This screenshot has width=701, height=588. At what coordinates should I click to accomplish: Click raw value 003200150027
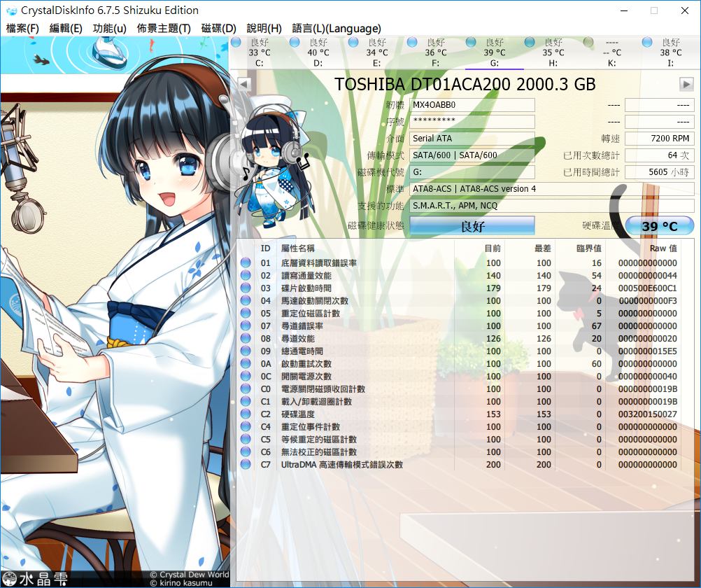(x=647, y=414)
